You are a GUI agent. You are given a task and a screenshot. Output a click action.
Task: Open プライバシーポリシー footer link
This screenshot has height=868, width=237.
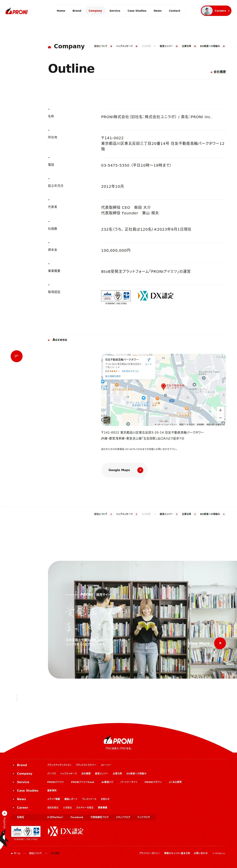tap(150, 853)
